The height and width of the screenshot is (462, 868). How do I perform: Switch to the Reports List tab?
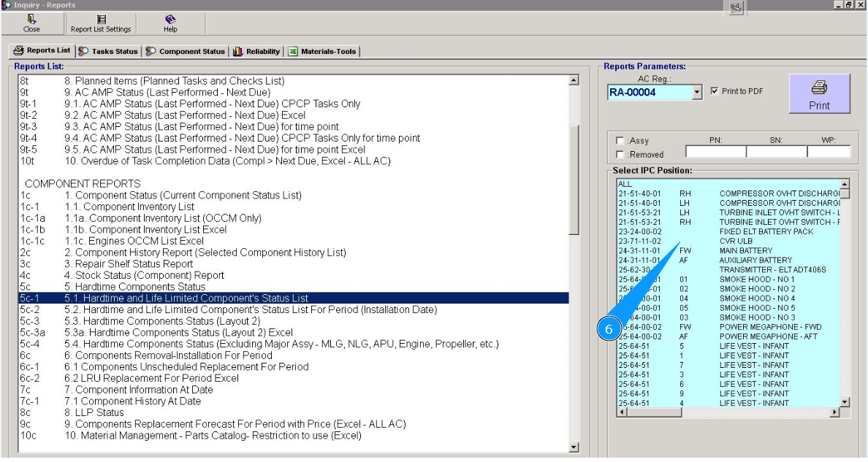(x=42, y=50)
